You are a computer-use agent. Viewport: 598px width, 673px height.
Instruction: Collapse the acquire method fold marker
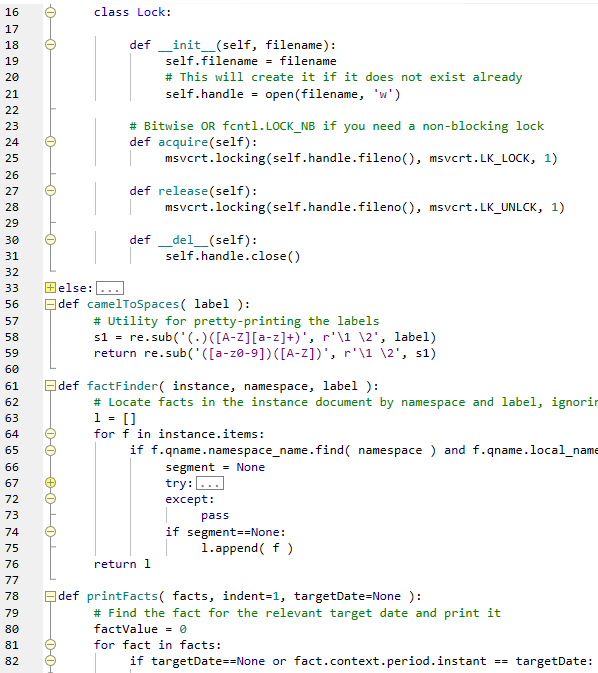tap(51, 142)
